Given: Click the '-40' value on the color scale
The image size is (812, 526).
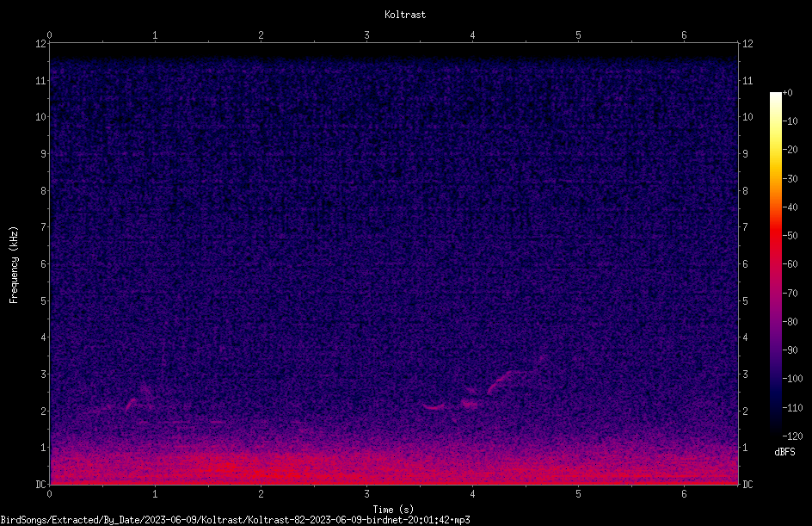Looking at the screenshot, I should [790, 207].
